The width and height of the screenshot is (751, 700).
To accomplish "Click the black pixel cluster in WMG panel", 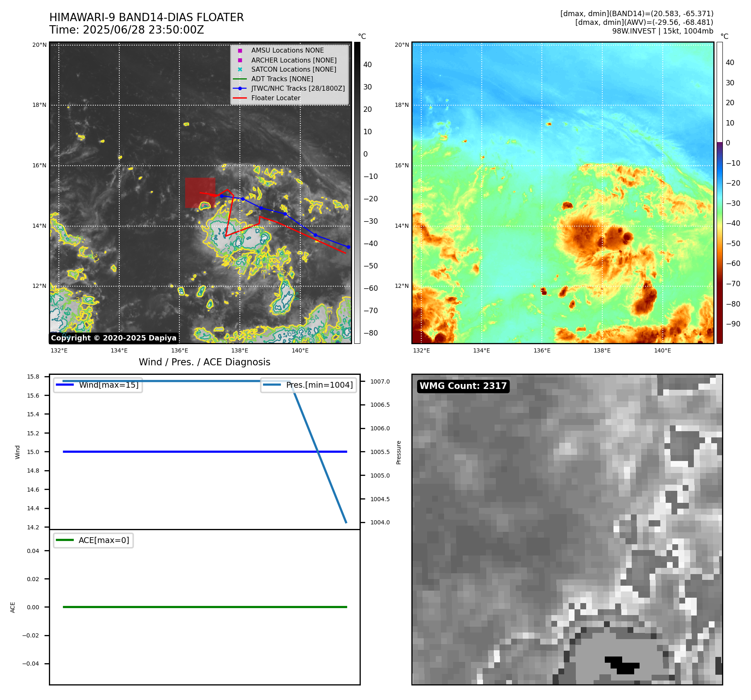I will point(622,665).
